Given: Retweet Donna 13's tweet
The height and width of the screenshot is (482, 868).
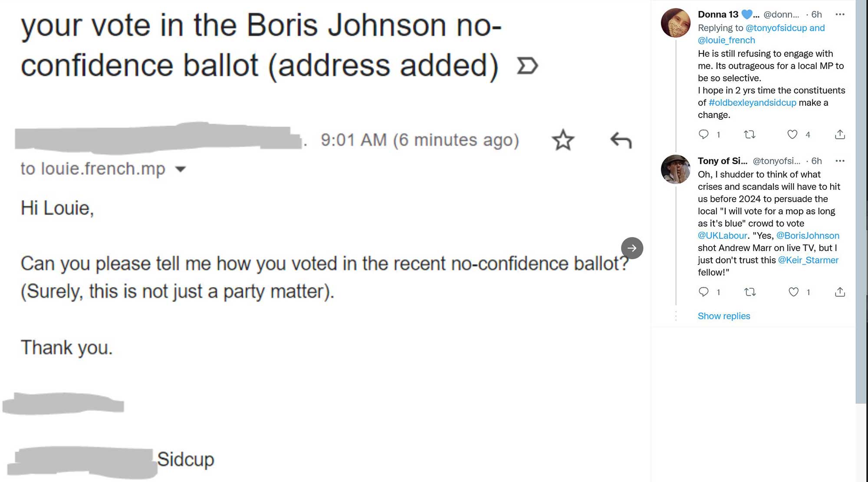Looking at the screenshot, I should [750, 134].
